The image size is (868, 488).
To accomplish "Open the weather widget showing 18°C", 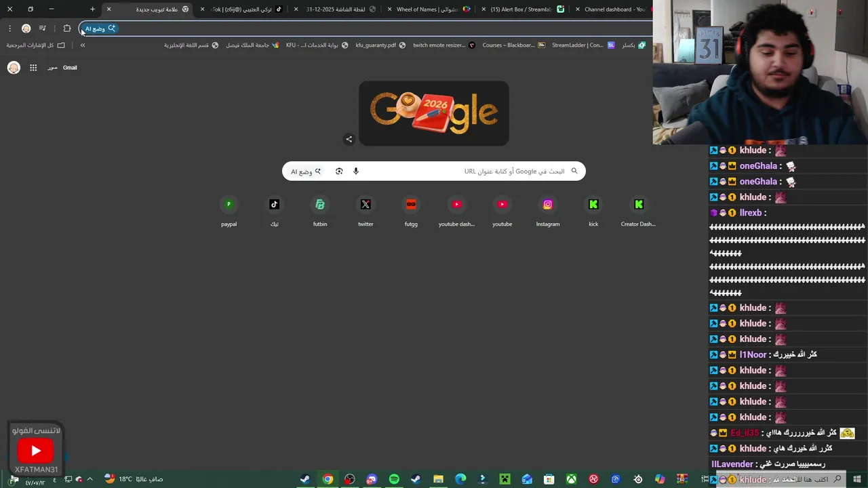I will click(133, 479).
